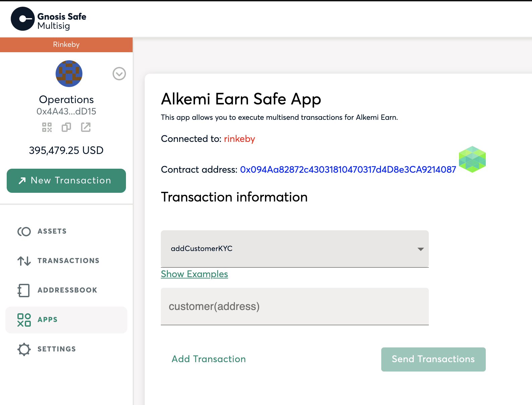Click the Show Examples link
The width and height of the screenshot is (532, 405).
pyautogui.click(x=194, y=274)
